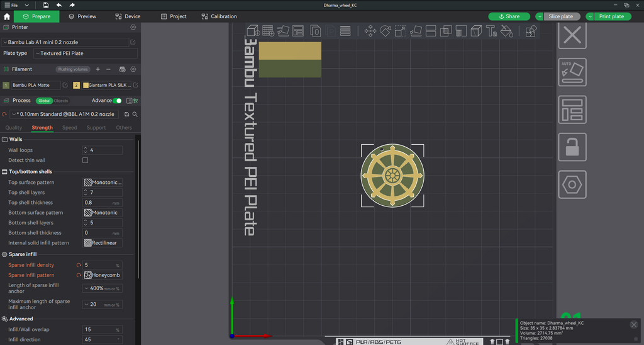
Task: Click the plate lock icon
Action: pos(572,147)
